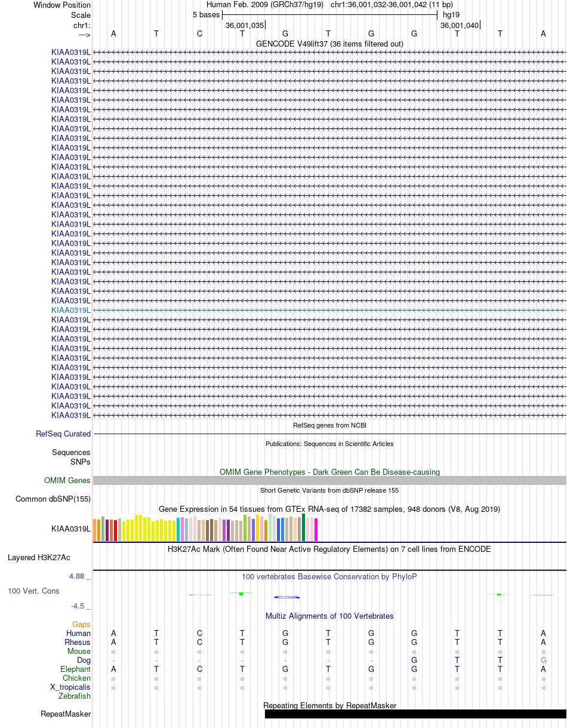Open Repeating Elements by RepeatMasker title

[329, 705]
